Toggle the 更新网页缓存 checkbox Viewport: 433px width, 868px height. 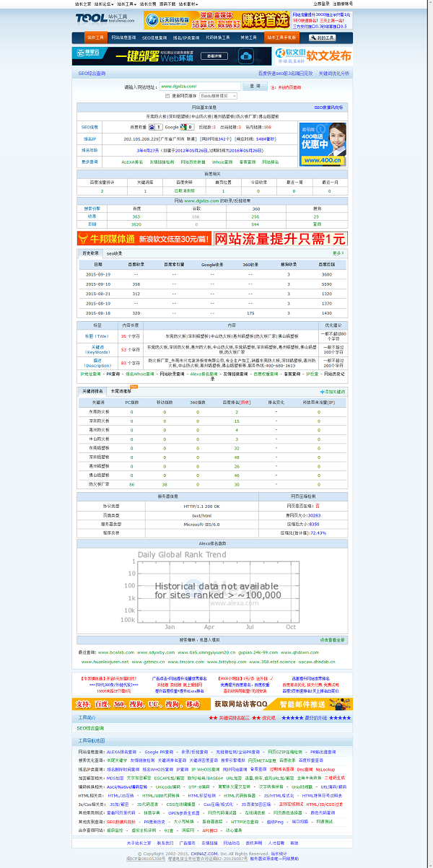(x=167, y=95)
